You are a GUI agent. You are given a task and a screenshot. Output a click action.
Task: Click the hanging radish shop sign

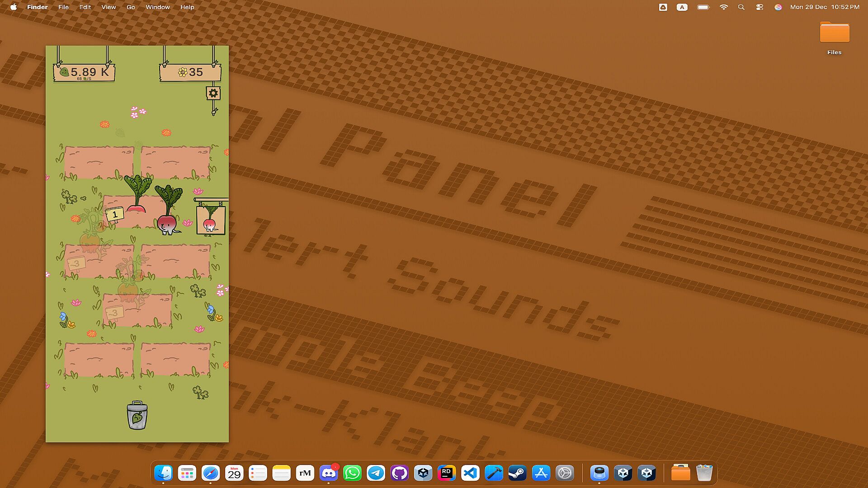tap(210, 220)
